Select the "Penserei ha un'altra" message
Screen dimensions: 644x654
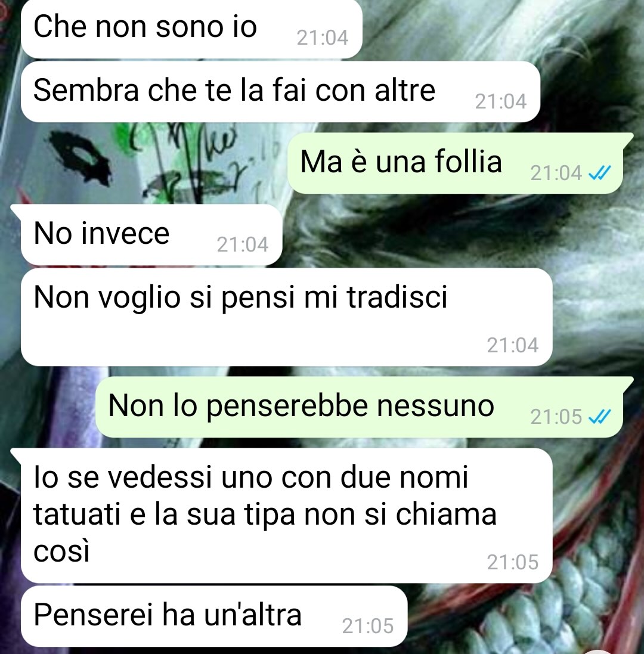pyautogui.click(x=214, y=616)
